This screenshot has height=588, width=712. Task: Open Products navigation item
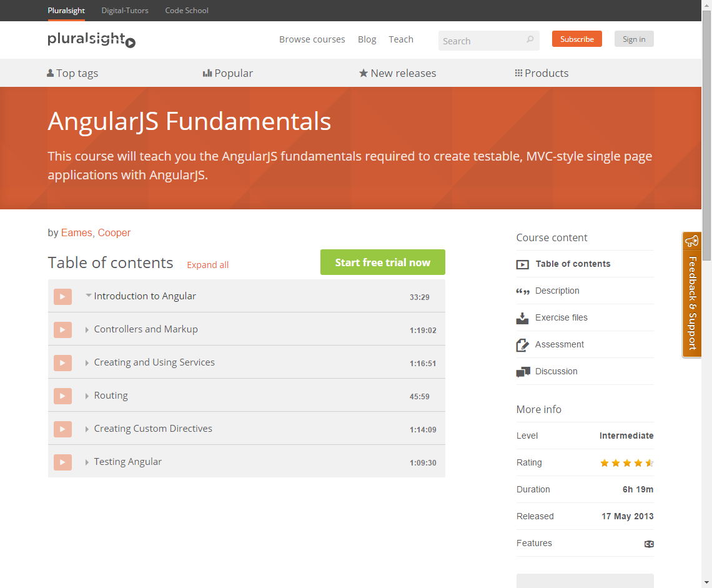point(541,73)
